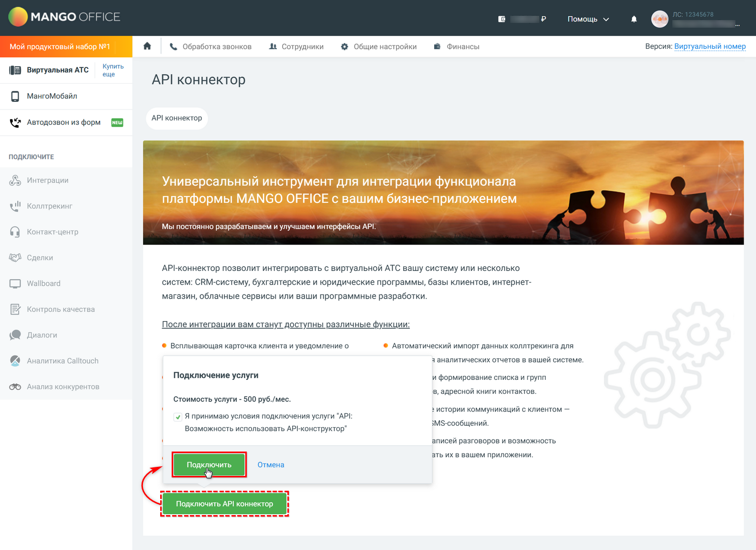Go to the home icon

[x=147, y=46]
